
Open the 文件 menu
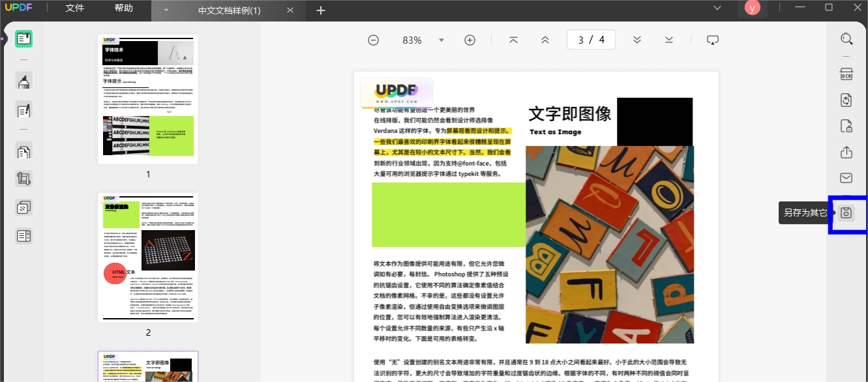pos(75,8)
